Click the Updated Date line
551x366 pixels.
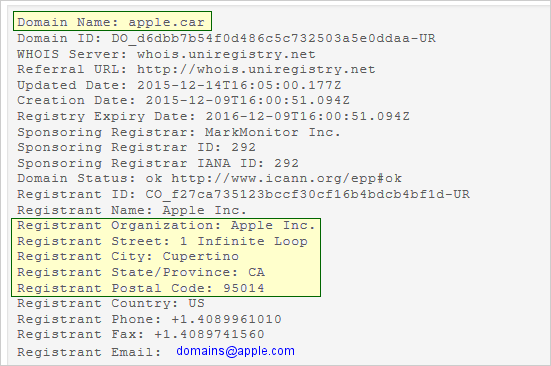point(179,85)
